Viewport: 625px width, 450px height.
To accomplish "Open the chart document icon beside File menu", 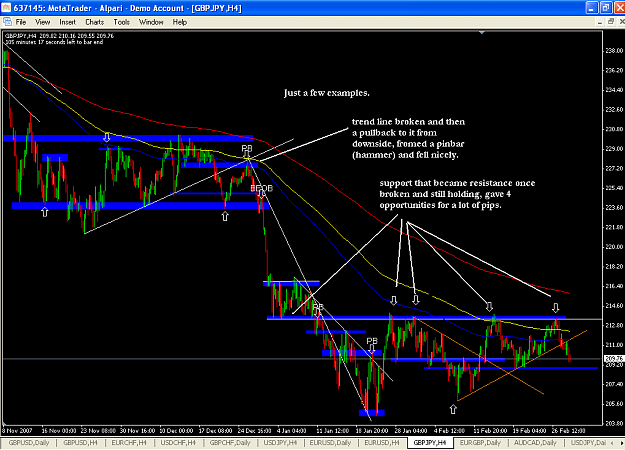I will point(7,22).
